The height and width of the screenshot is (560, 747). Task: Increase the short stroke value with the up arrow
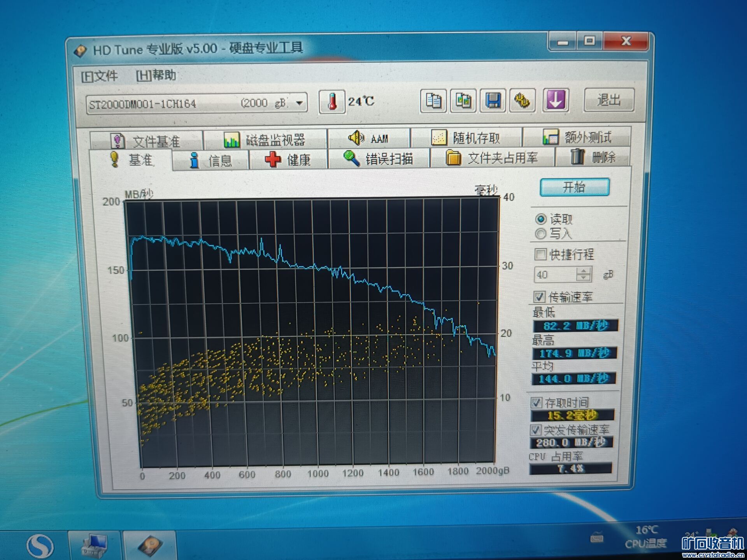pyautogui.click(x=583, y=271)
